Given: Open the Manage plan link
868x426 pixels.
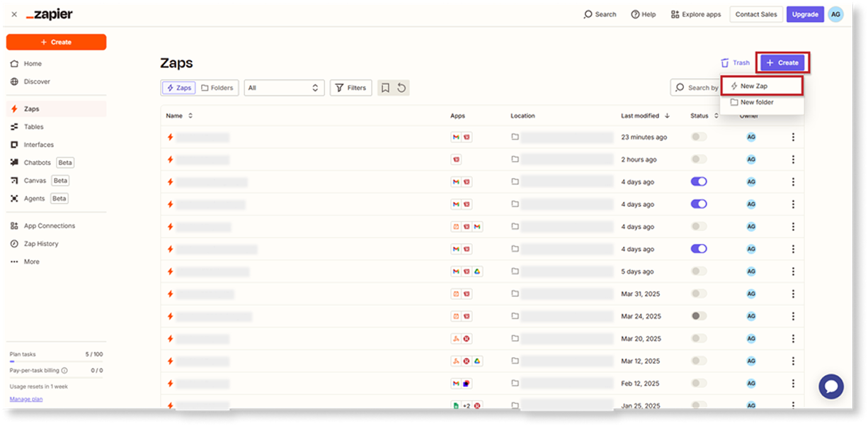Looking at the screenshot, I should click(x=26, y=399).
